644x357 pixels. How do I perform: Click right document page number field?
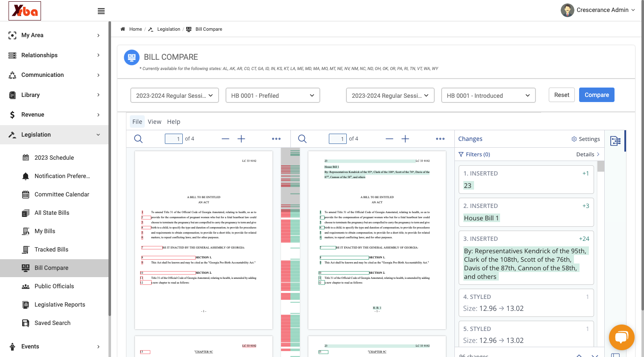click(x=338, y=139)
